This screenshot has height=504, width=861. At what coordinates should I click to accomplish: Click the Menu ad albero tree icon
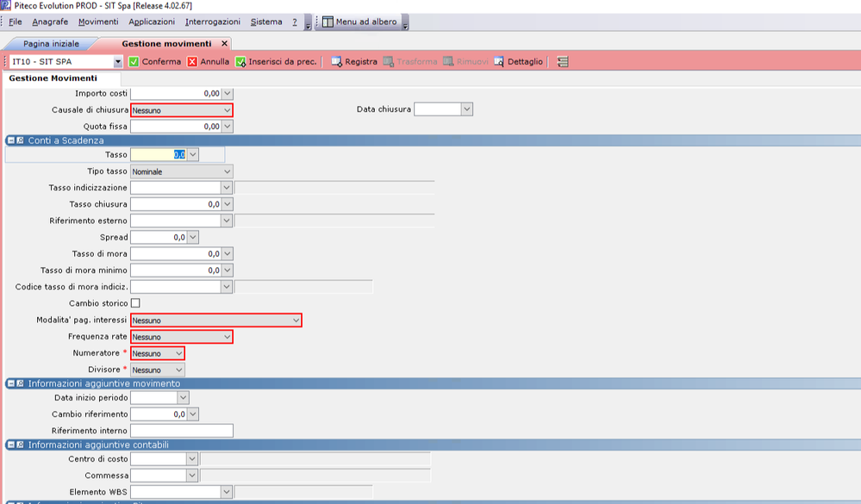[328, 22]
